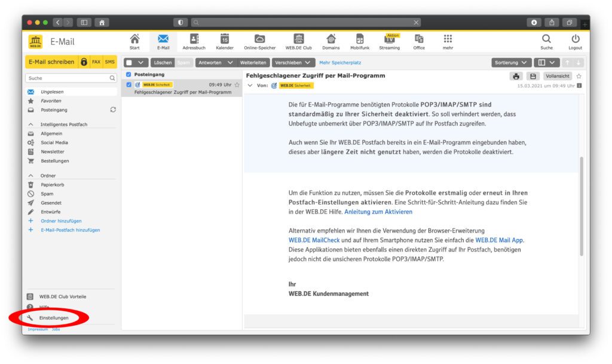
Task: Save the open email via disk icon
Action: pyautogui.click(x=533, y=76)
